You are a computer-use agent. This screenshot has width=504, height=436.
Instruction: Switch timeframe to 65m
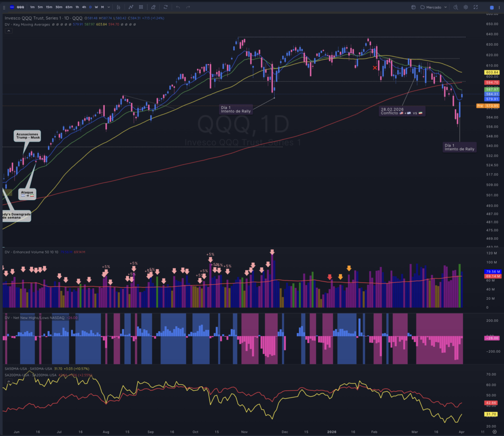pos(69,7)
